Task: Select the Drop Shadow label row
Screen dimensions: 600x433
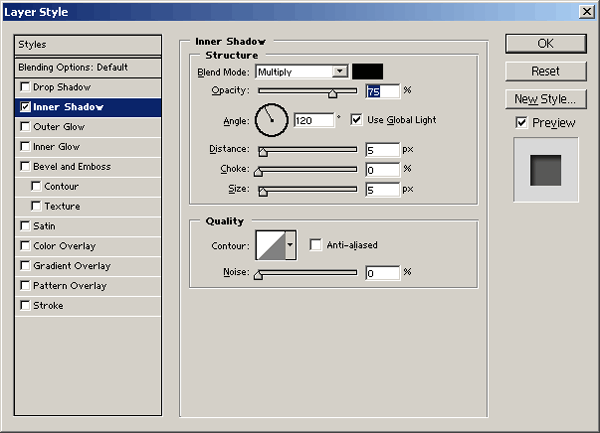Action: (x=88, y=88)
